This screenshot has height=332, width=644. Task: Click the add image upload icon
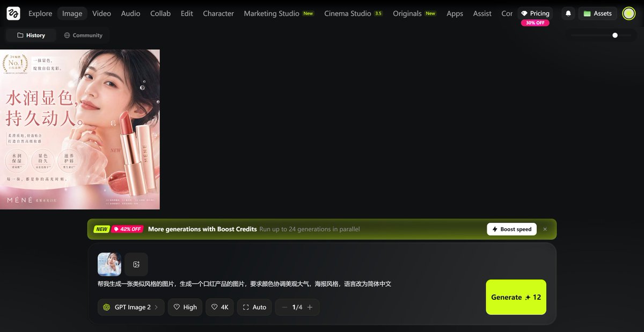point(136,264)
